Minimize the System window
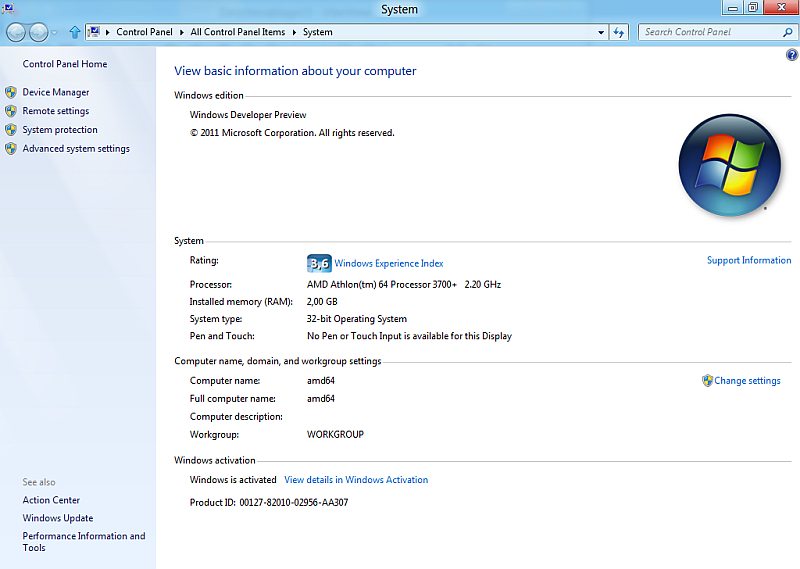Screen dimensions: 800x569 [733, 8]
